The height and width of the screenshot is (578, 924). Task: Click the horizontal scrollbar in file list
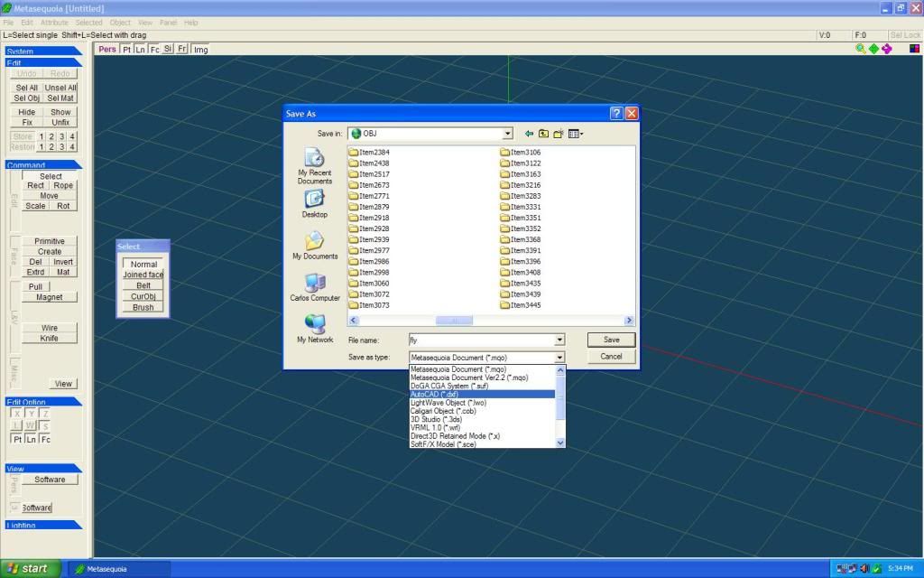pos(454,321)
